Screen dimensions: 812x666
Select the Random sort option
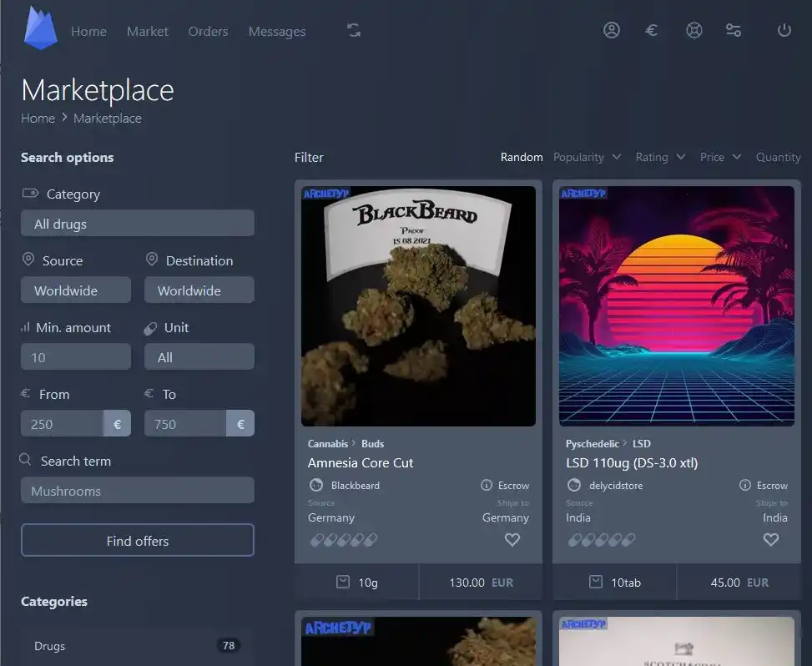coord(522,157)
